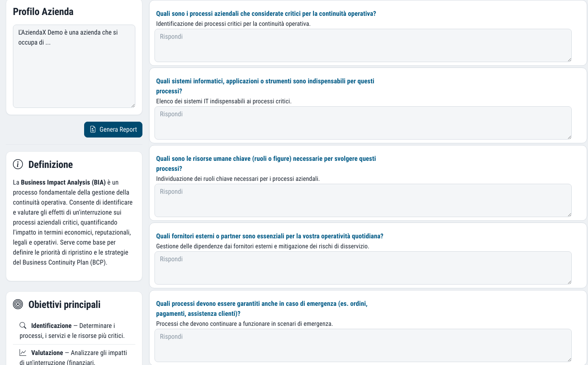Click description 'Individuazione dei ruoli chiave necessari'
Viewport: 588px width, 365px height.
pyautogui.click(x=238, y=179)
